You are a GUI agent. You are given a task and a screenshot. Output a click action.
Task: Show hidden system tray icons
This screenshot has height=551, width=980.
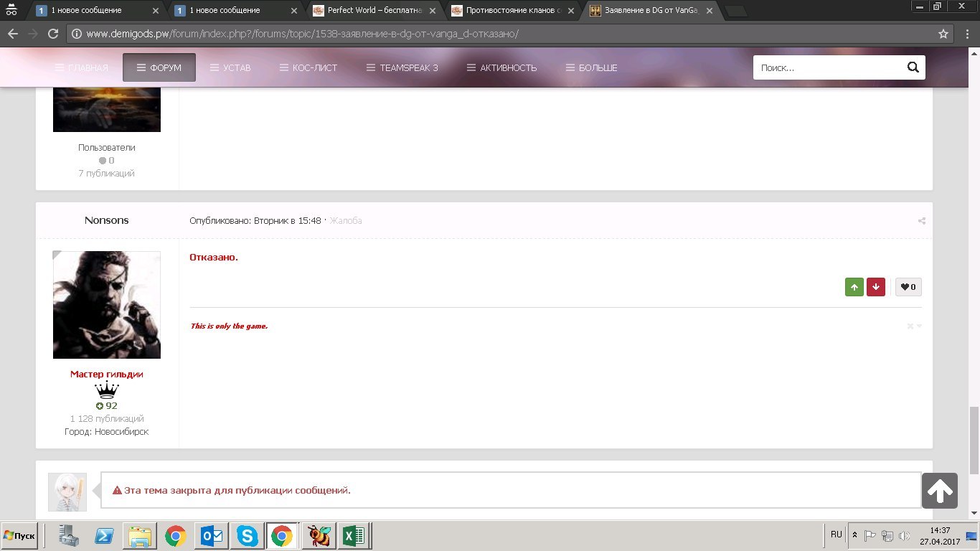[854, 535]
